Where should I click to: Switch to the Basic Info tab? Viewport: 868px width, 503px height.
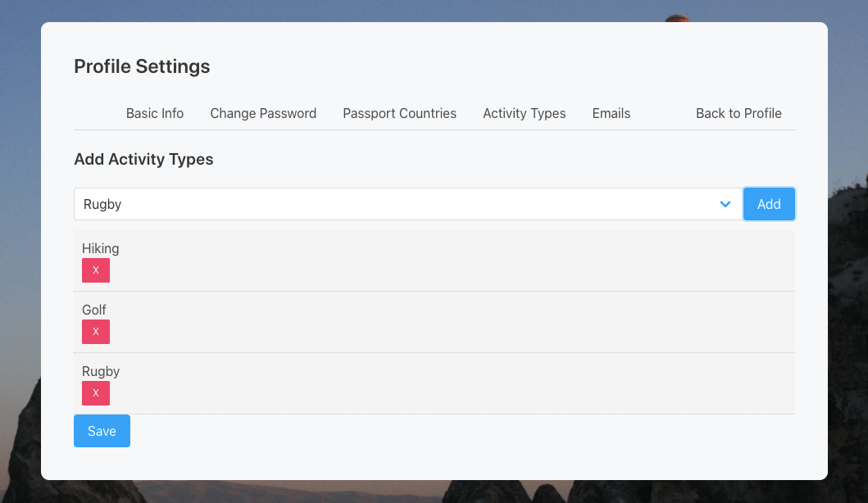pyautogui.click(x=155, y=113)
